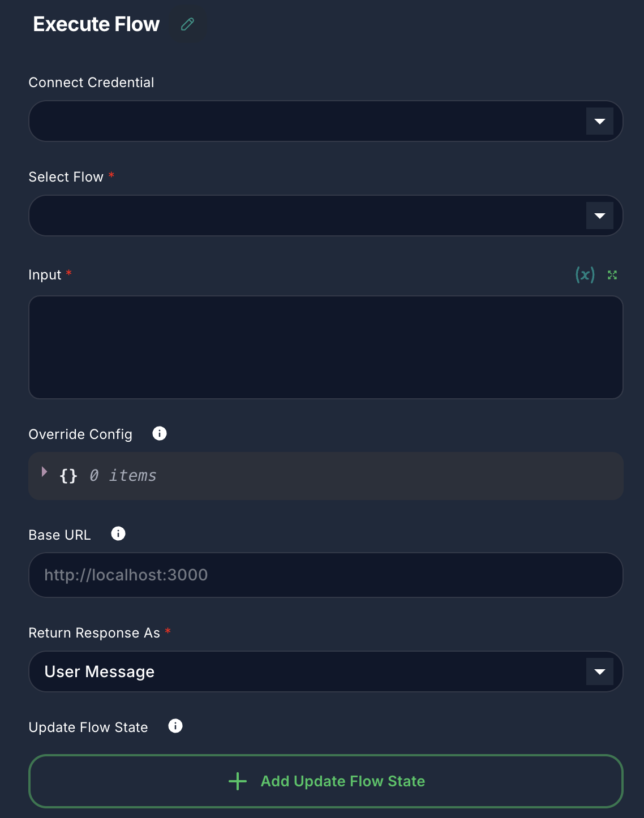Click inside the Base URL field
644x818 pixels.
coord(325,575)
